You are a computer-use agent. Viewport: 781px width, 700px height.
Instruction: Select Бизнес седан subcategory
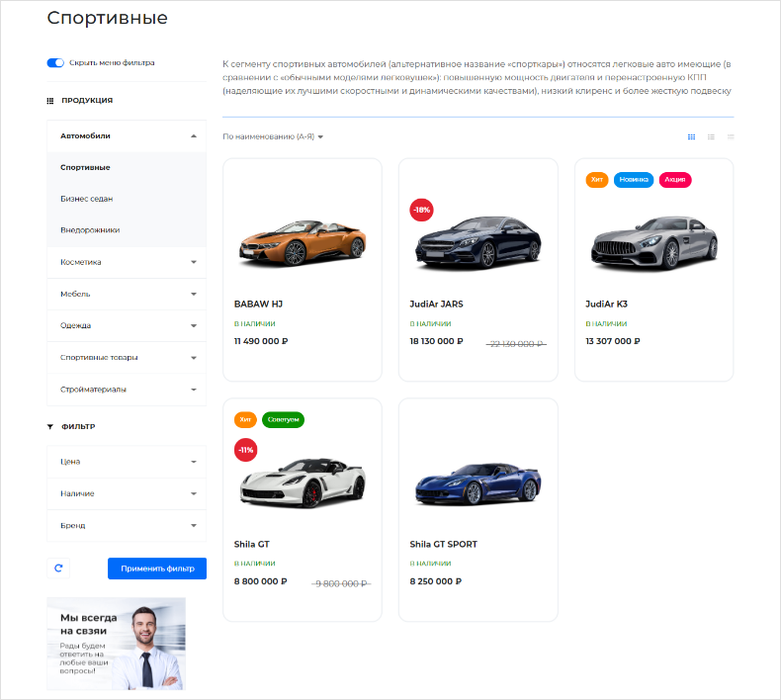coord(87,199)
